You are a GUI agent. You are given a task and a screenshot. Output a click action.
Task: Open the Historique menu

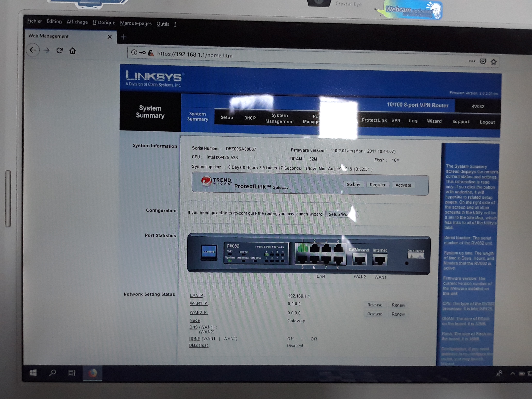104,22
